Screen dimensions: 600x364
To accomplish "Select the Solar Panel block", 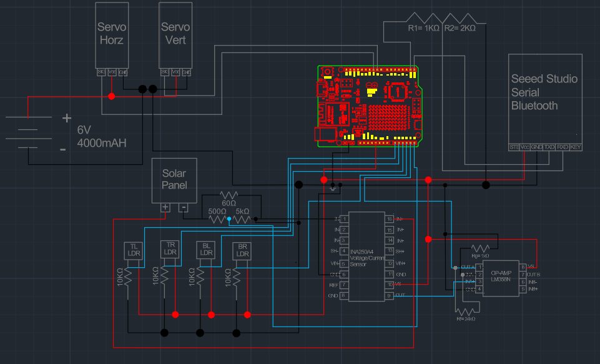I will [x=175, y=180].
